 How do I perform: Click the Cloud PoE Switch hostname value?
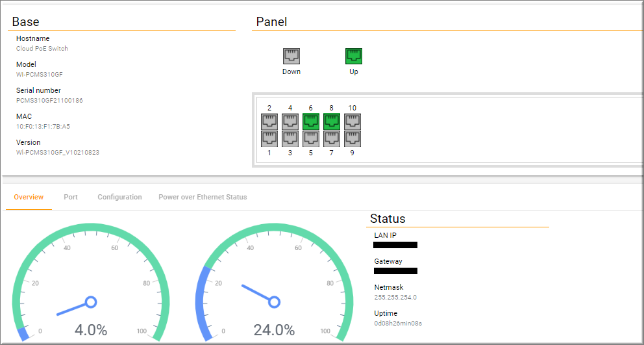click(x=42, y=49)
